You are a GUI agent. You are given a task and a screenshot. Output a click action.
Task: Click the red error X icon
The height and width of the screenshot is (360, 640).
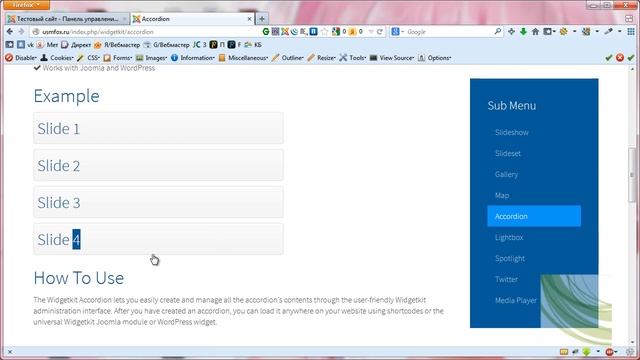[x=620, y=58]
